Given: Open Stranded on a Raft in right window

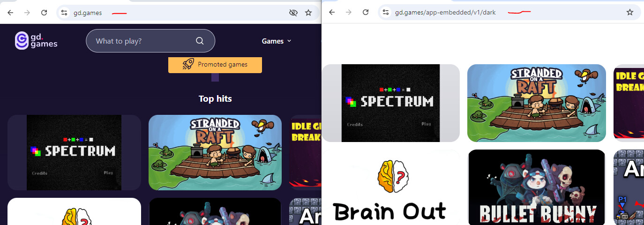Looking at the screenshot, I should pos(537,103).
